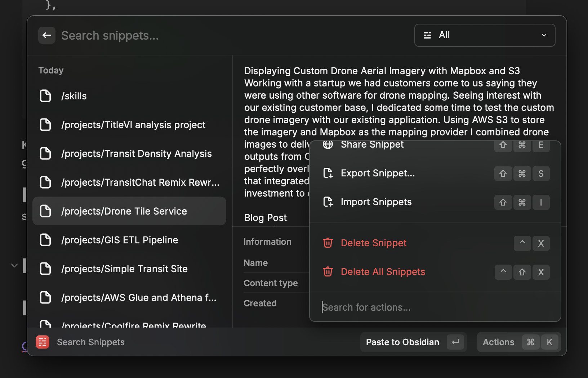Click the Drone Tile Service document icon
Image resolution: width=588 pixels, height=378 pixels.
45,211
